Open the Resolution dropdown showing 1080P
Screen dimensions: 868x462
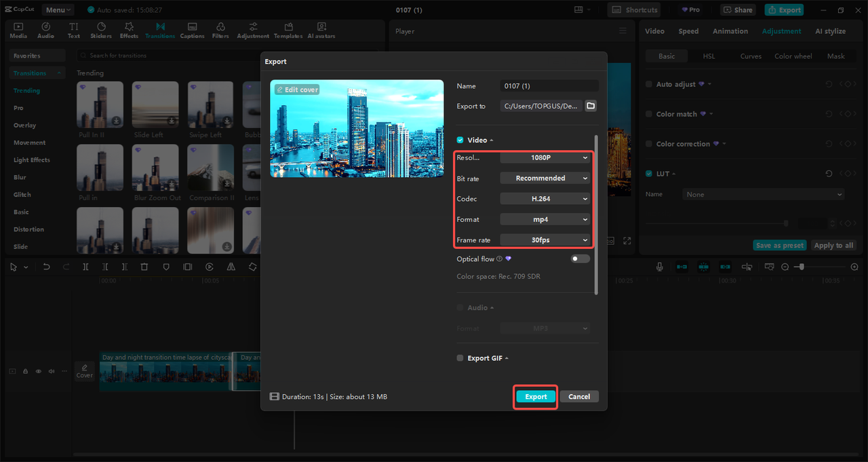(x=545, y=157)
